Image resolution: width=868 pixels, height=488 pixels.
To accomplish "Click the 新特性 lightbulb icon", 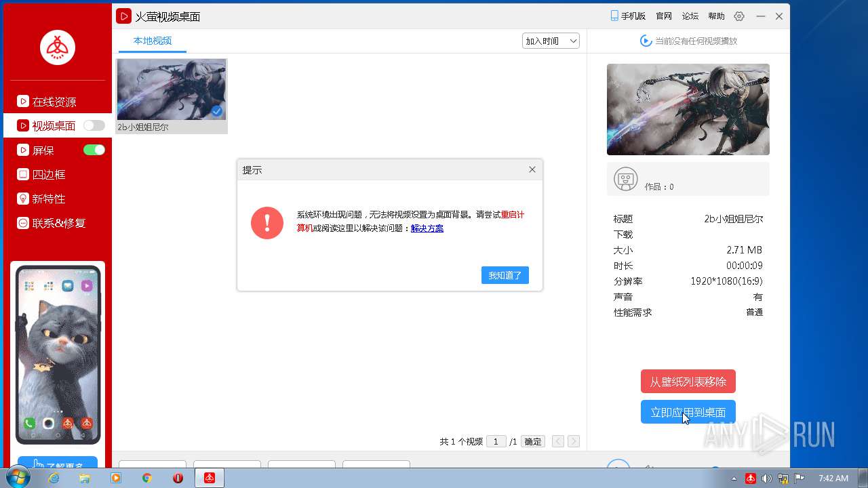I will [x=23, y=199].
